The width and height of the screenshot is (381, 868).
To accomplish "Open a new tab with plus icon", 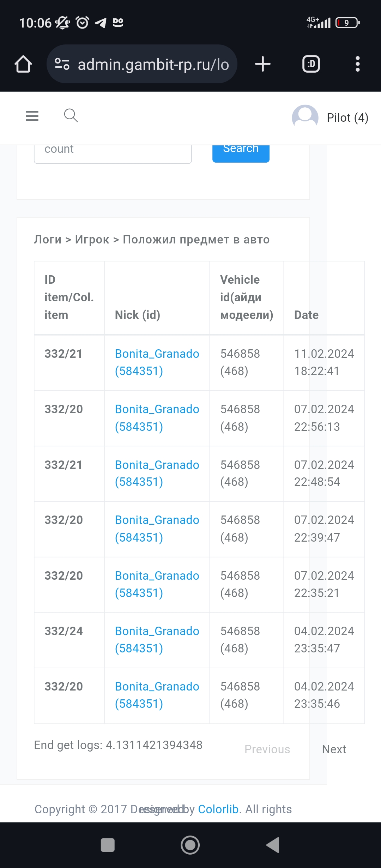I will pos(263,64).
